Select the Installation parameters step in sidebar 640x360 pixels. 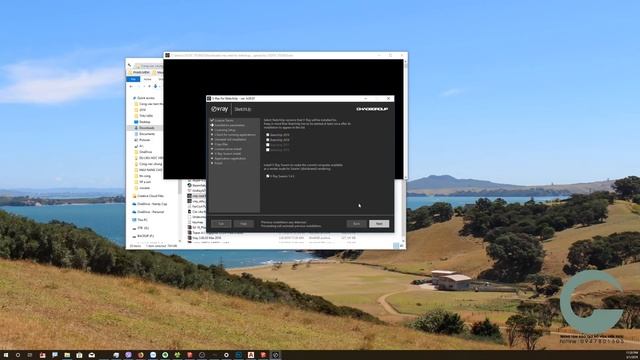point(229,125)
